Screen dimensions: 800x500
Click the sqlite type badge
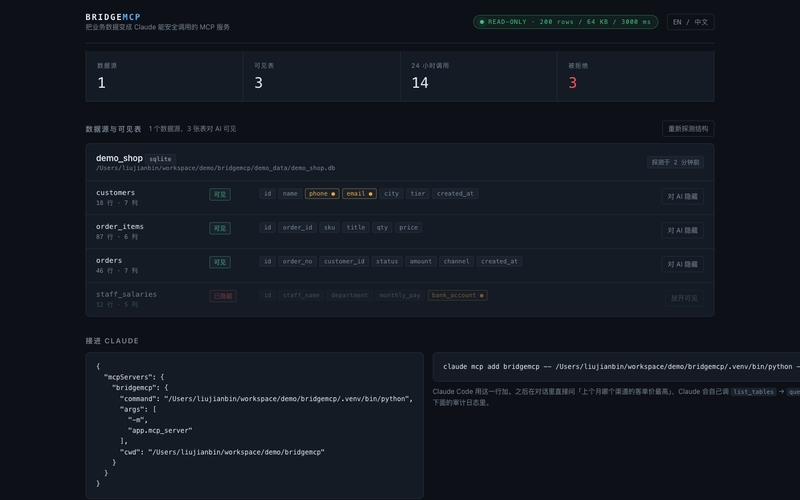(160, 159)
